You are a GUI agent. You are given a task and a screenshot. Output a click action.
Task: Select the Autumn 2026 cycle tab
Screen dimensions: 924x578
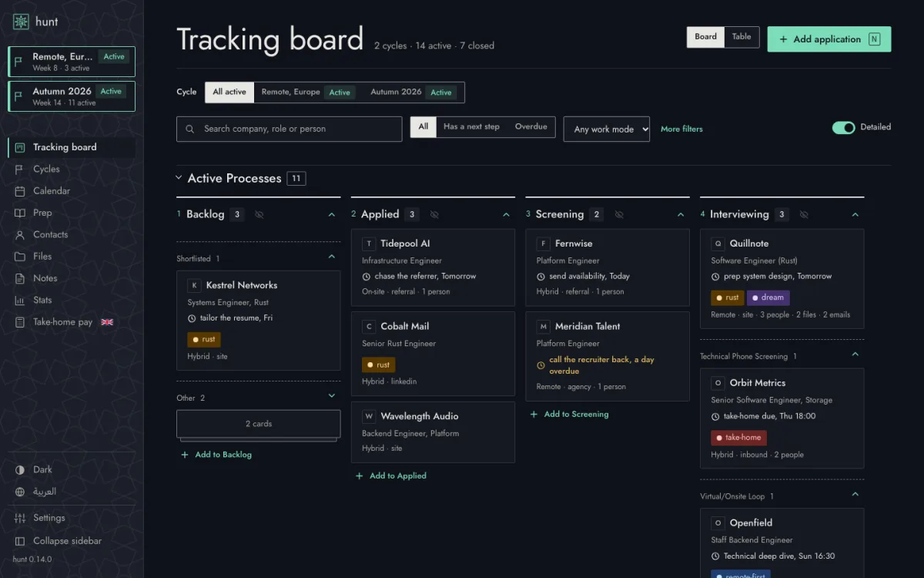coord(413,92)
